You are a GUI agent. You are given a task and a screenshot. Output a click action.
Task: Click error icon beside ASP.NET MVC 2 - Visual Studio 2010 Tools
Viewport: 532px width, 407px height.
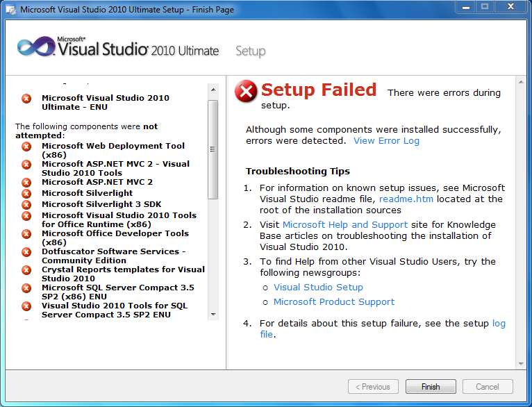click(x=26, y=165)
